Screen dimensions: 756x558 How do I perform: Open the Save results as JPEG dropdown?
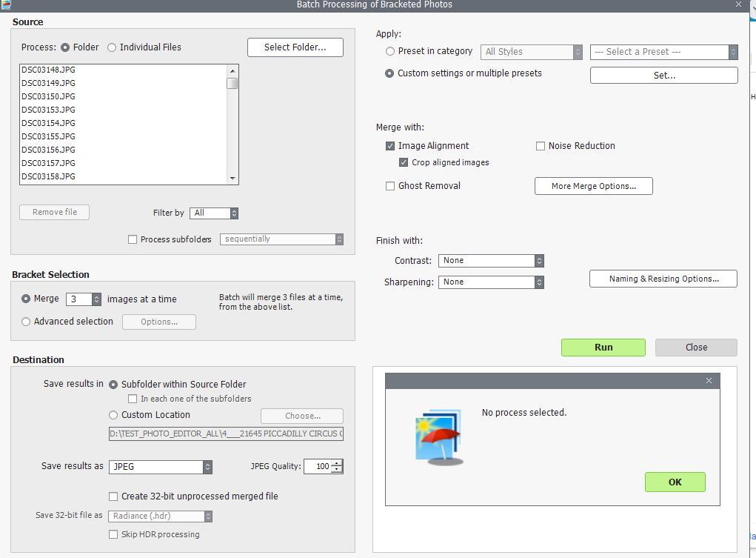click(x=161, y=467)
